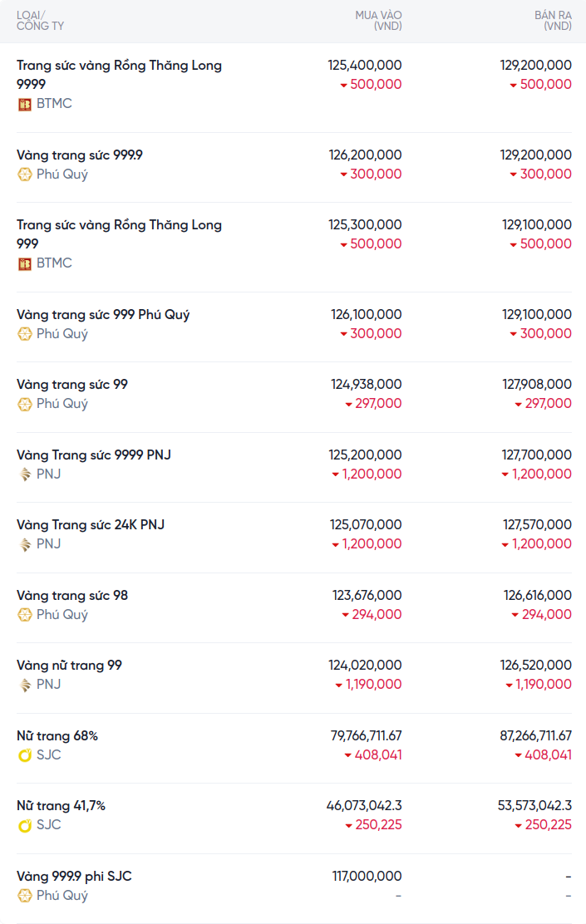Select the Vàng trang sức 99 item name
586x924 pixels.
pos(72,384)
